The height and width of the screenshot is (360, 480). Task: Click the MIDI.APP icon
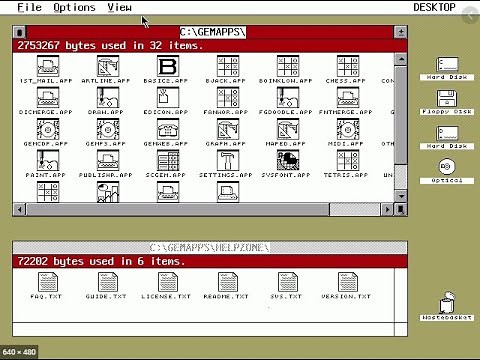pos(348,129)
